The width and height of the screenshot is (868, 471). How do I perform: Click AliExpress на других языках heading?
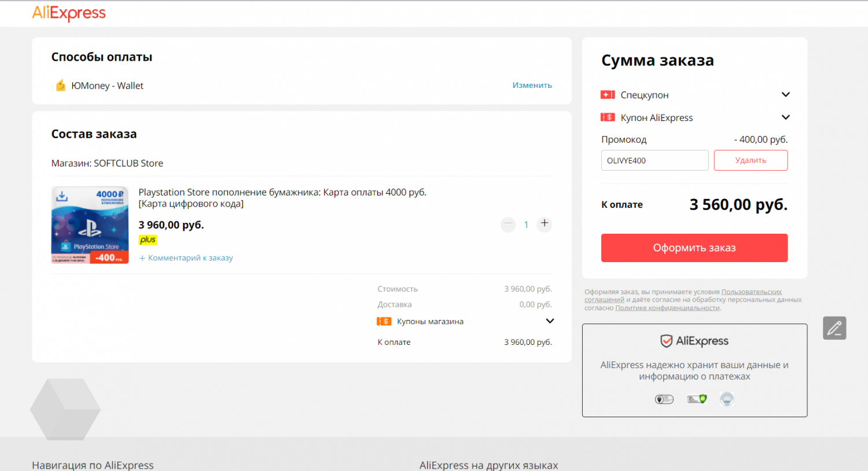click(x=488, y=465)
